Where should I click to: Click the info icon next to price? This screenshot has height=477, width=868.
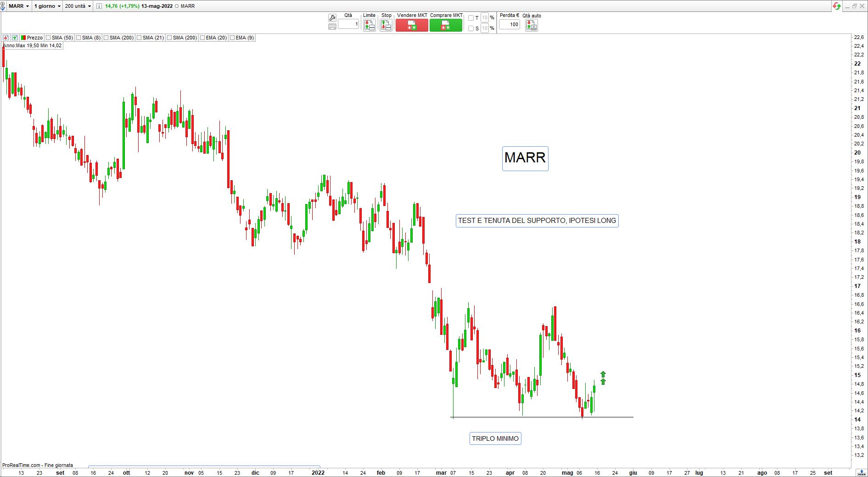(99, 6)
